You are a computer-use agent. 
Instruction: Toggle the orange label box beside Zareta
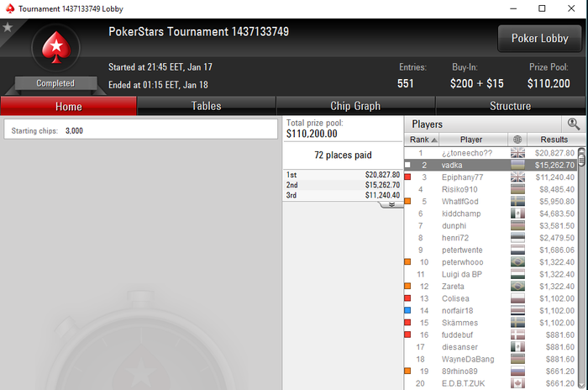tap(407, 286)
